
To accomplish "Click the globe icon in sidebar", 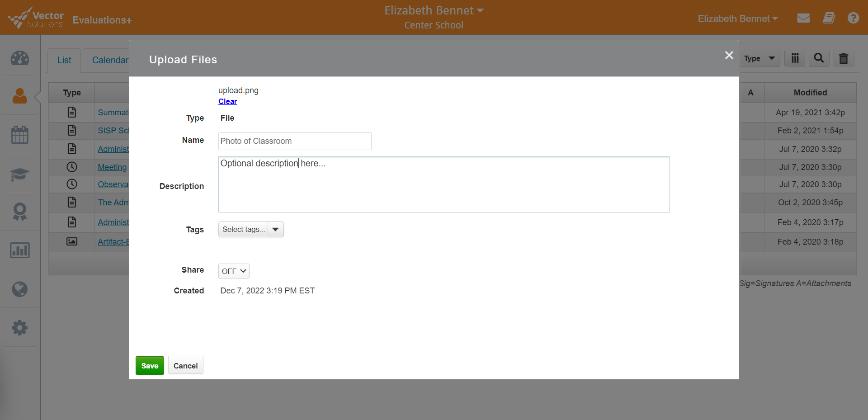I will pyautogui.click(x=20, y=289).
